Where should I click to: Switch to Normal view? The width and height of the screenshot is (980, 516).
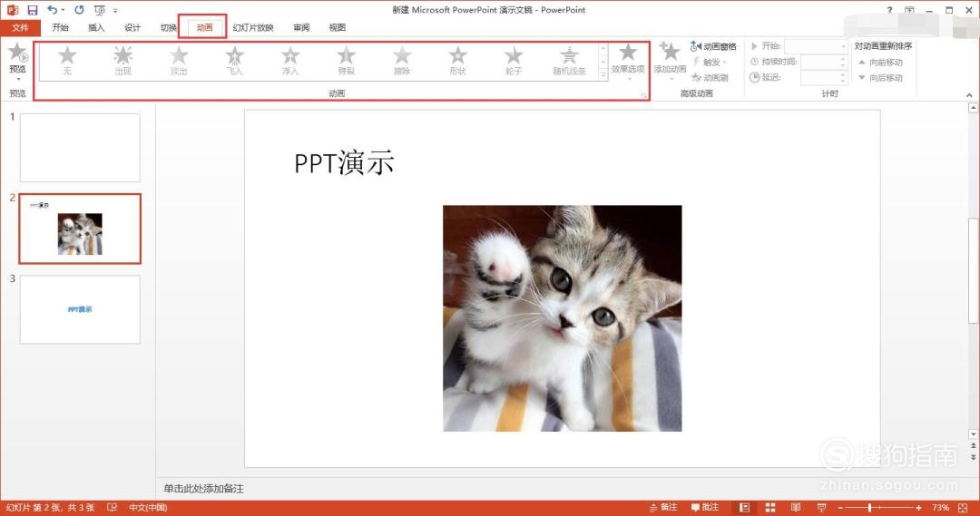744,508
